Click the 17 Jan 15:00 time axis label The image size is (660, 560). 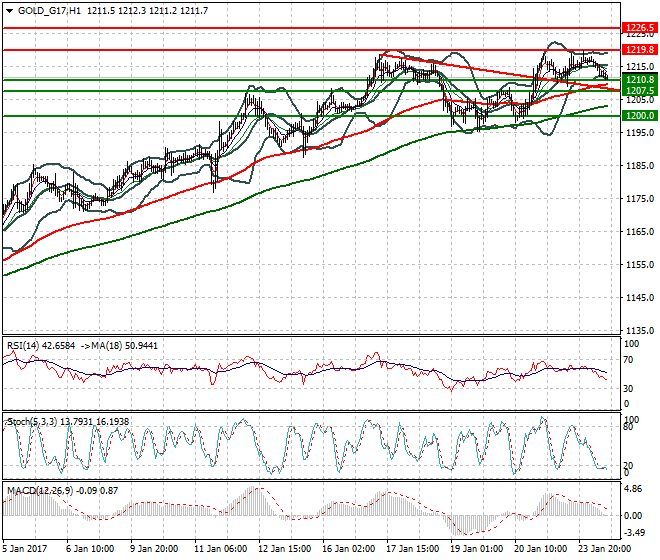point(412,549)
